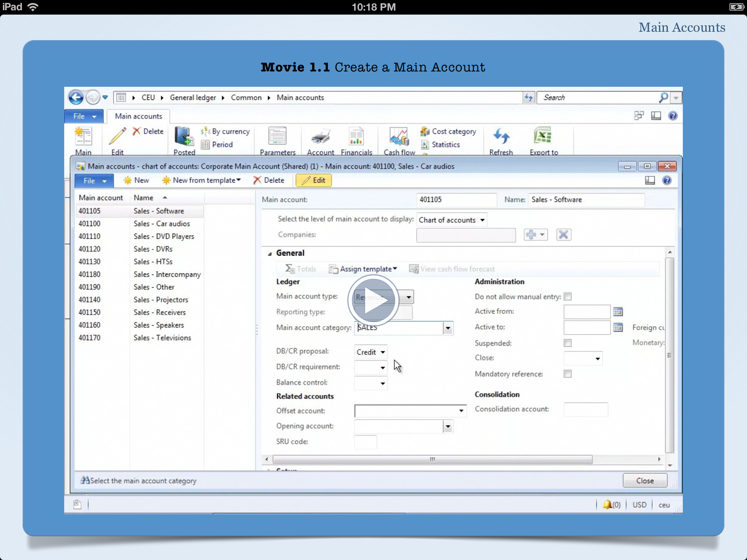Play the Create a Main Account movie
The height and width of the screenshot is (560, 747).
(x=373, y=300)
